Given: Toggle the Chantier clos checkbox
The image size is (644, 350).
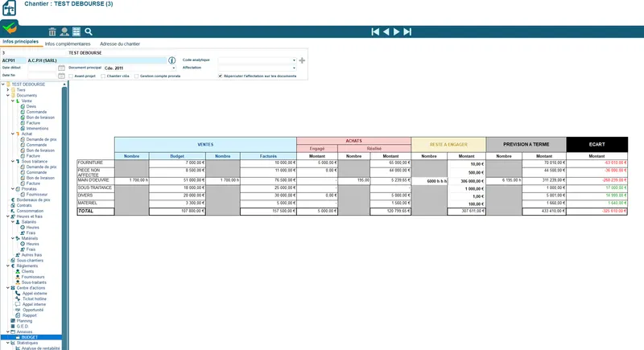Looking at the screenshot, I should pyautogui.click(x=103, y=76).
